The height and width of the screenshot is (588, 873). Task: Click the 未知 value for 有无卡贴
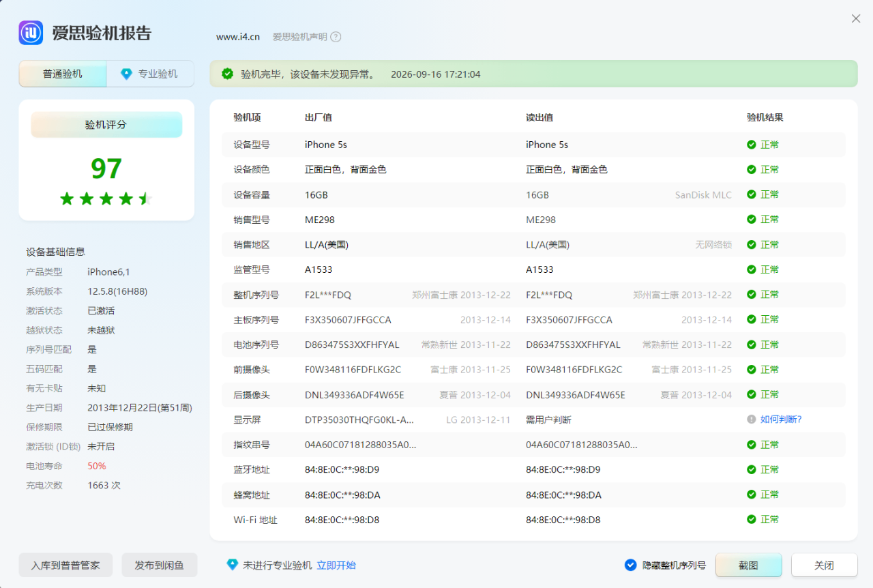96,388
